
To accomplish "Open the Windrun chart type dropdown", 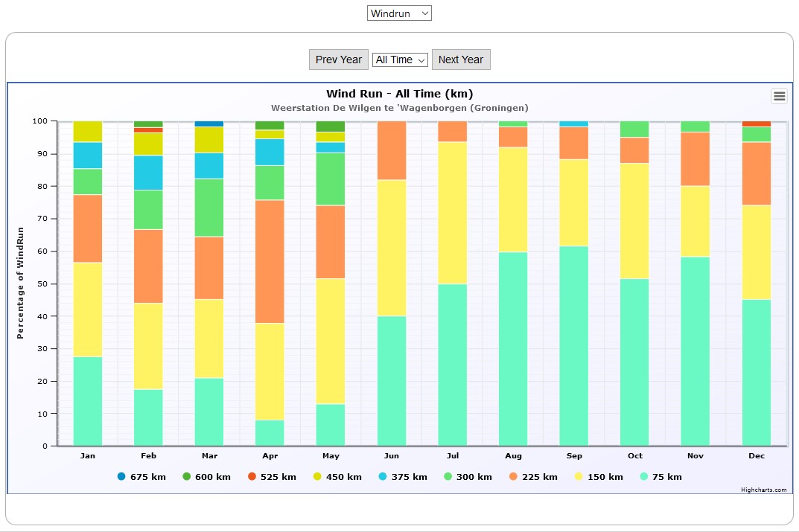I will (399, 13).
